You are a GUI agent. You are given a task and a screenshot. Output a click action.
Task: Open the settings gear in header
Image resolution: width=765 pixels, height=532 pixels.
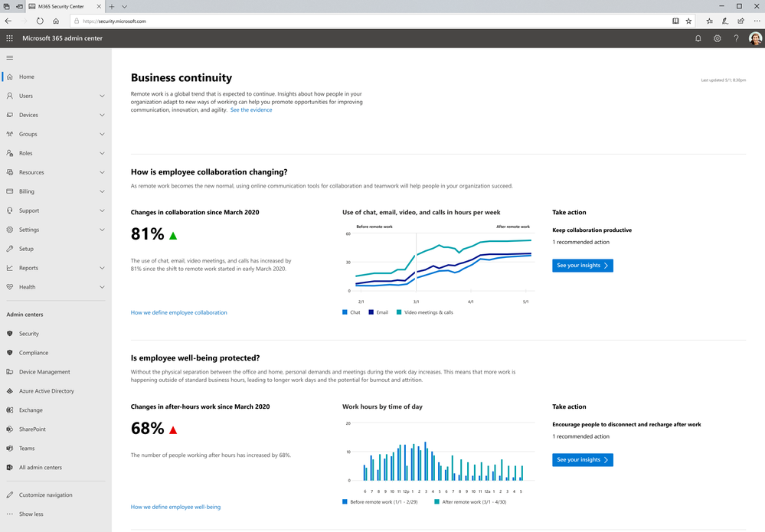717,38
